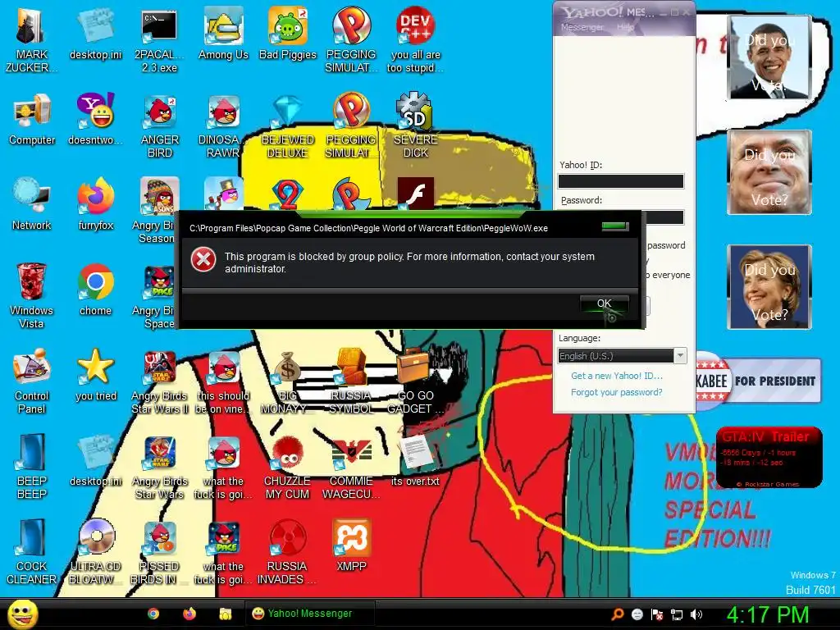Click 'Get a new Yahoo! ID...' link

[617, 376]
